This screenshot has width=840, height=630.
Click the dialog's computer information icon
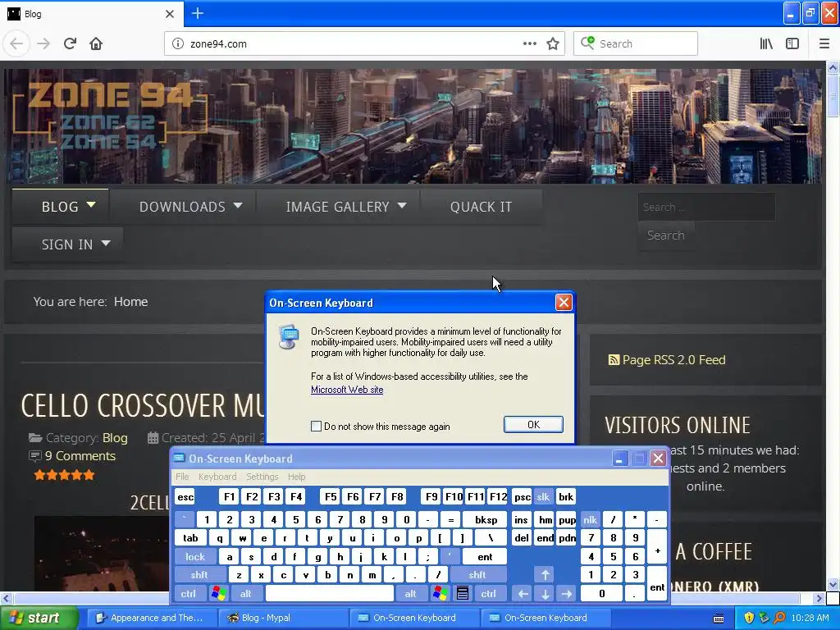coord(289,336)
